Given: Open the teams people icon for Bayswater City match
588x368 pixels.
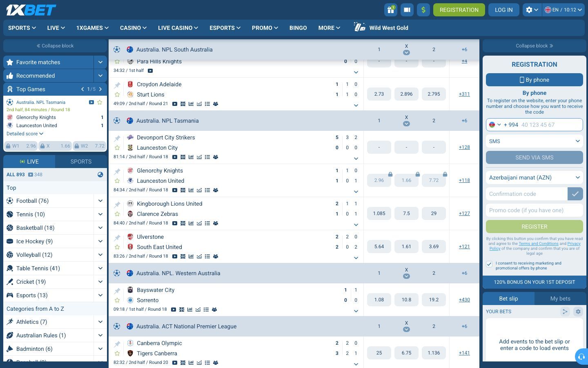Looking at the screenshot, I should click(x=214, y=310).
